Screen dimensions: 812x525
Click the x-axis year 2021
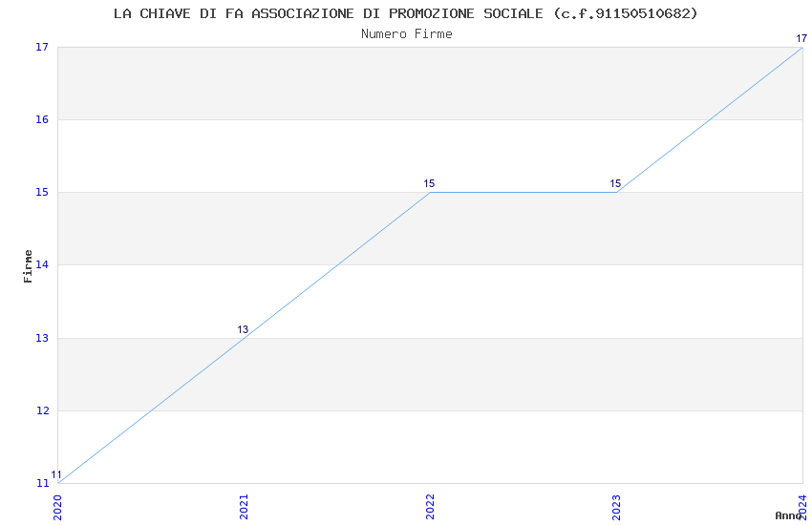244,508
